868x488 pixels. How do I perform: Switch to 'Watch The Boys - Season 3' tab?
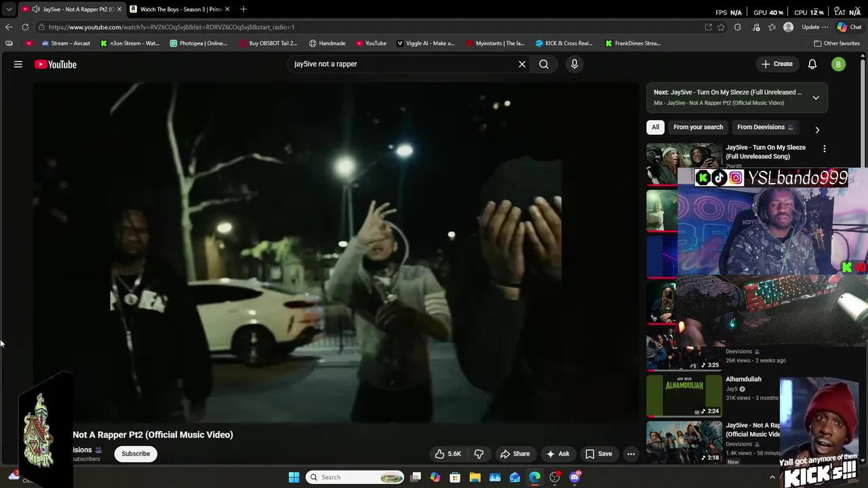[x=180, y=9]
